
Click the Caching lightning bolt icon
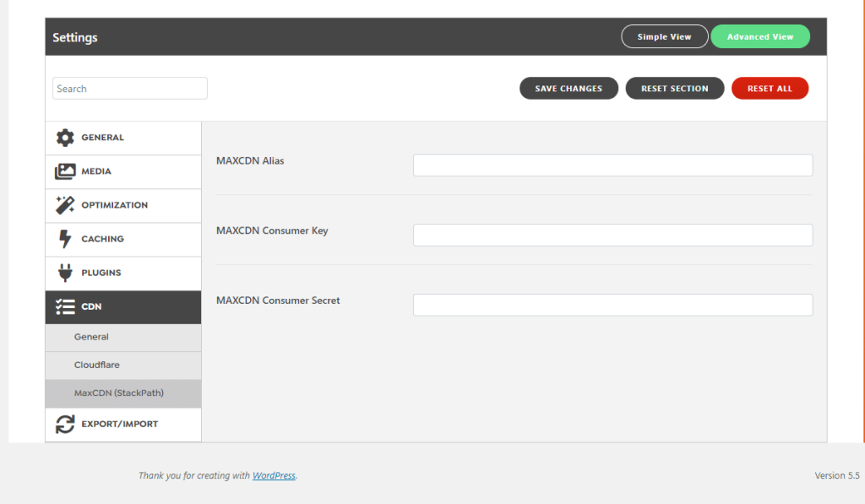click(65, 239)
